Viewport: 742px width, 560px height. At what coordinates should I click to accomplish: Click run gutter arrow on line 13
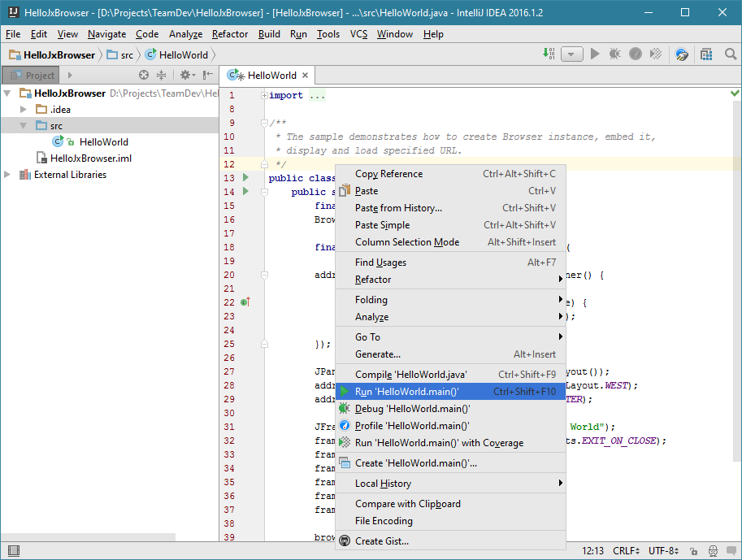(245, 177)
